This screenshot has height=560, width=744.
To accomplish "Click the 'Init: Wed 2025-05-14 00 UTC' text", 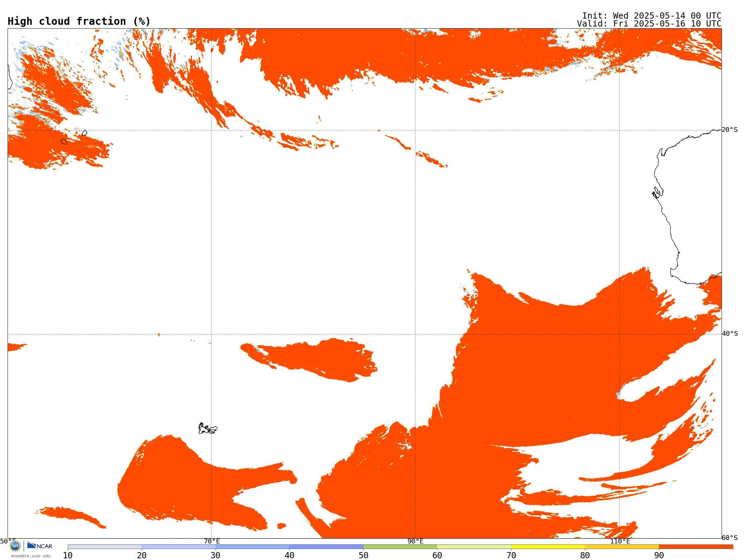I will 652,16.
